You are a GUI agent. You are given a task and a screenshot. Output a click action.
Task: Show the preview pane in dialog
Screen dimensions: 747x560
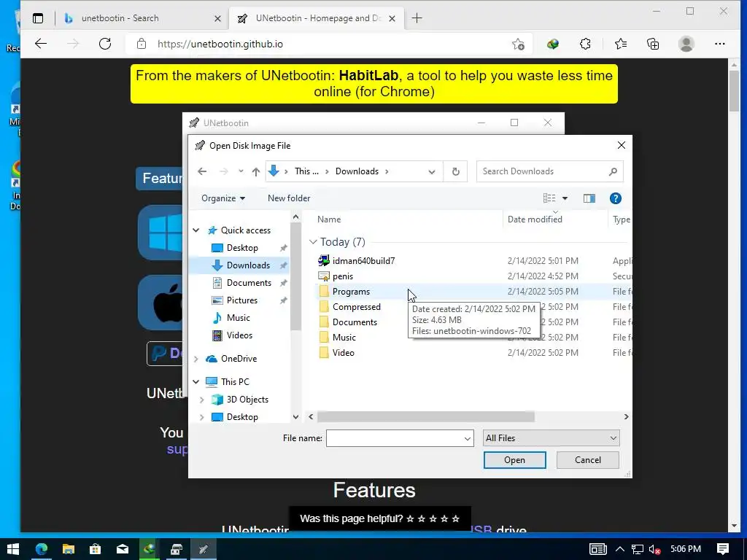pyautogui.click(x=589, y=198)
